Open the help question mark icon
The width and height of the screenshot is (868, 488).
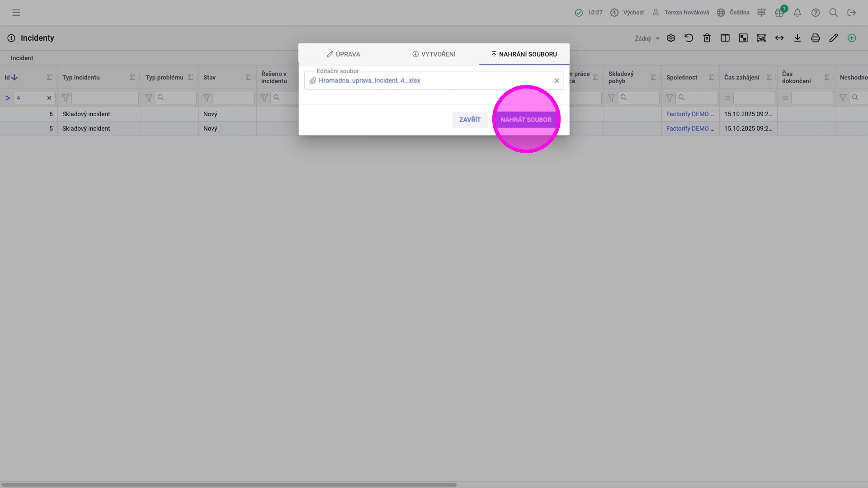click(816, 13)
